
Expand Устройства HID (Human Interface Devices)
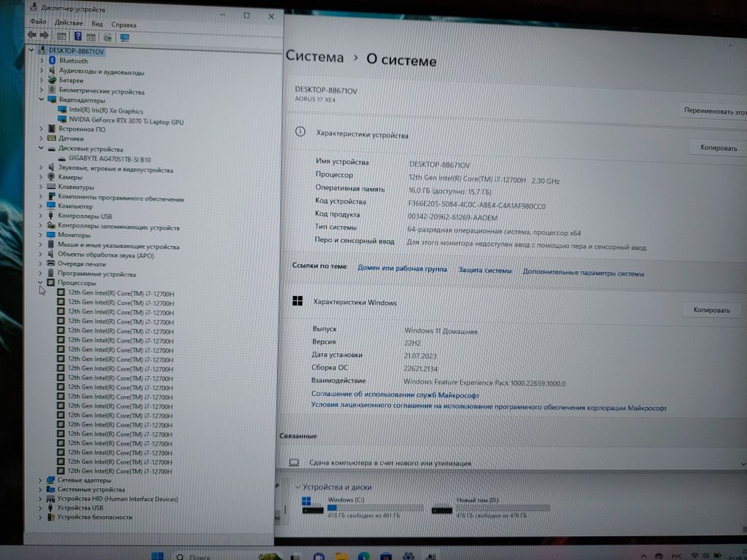[40, 499]
